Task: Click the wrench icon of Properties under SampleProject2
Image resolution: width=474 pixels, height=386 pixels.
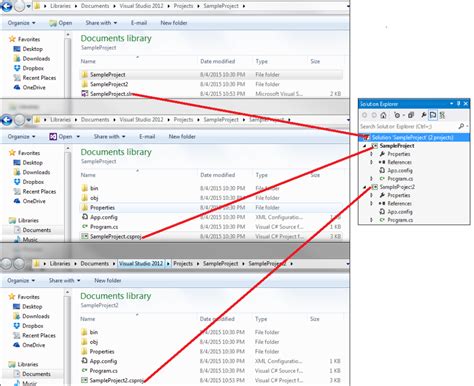Action: click(x=382, y=195)
